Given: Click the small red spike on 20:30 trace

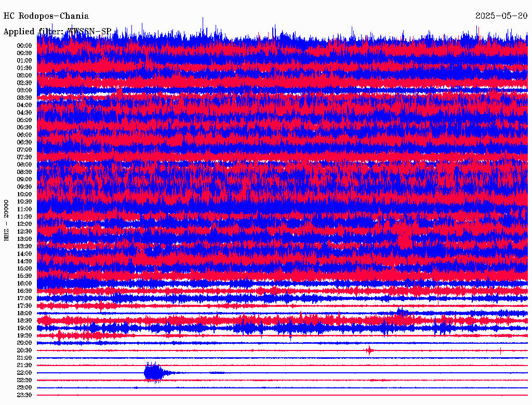Looking at the screenshot, I should pyautogui.click(x=369, y=350).
